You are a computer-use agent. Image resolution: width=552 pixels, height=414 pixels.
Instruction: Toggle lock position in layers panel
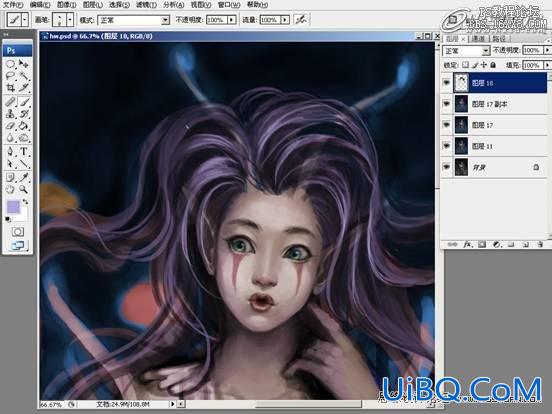pos(484,65)
